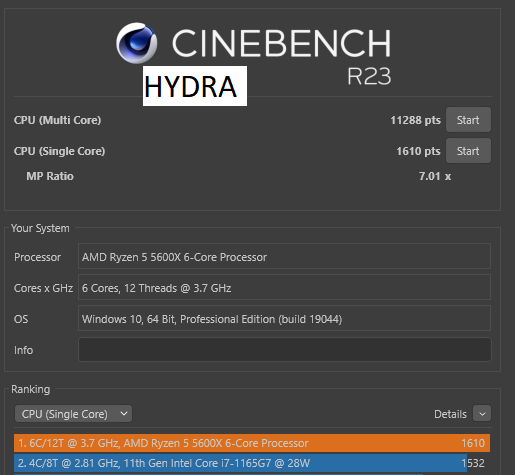Click the Processor field showing AMD Ryzen 5 5600X

tap(284, 257)
